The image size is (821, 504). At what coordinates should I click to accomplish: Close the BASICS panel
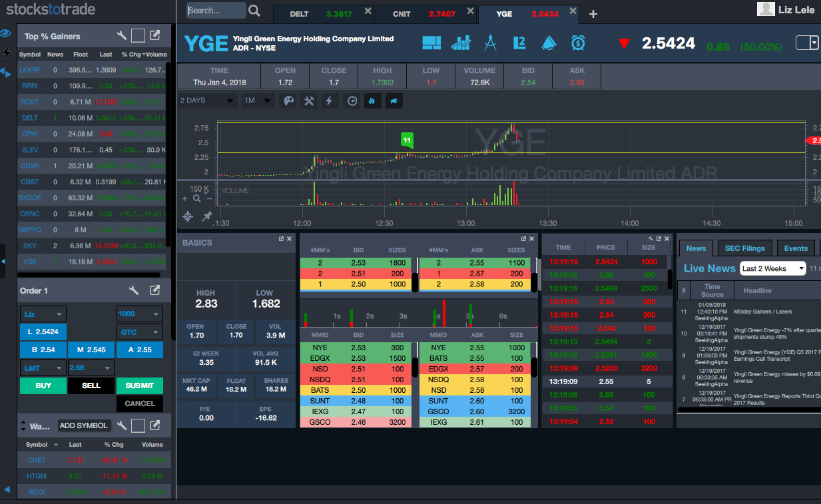[289, 238]
